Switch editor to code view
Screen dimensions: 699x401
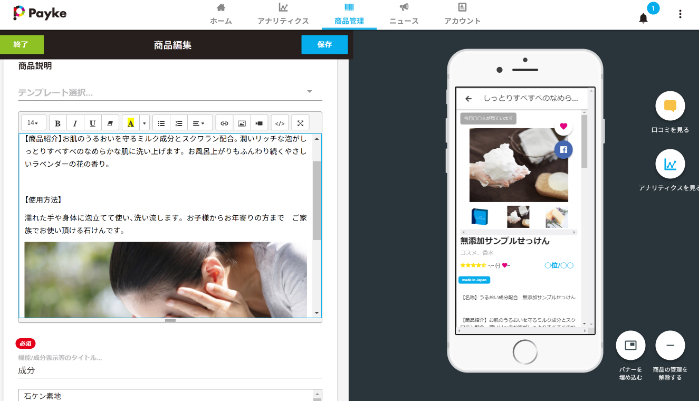click(x=279, y=123)
